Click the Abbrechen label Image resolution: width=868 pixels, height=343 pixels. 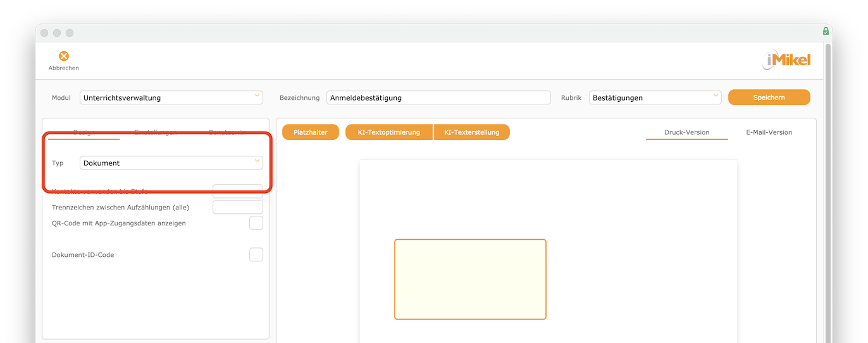point(64,68)
